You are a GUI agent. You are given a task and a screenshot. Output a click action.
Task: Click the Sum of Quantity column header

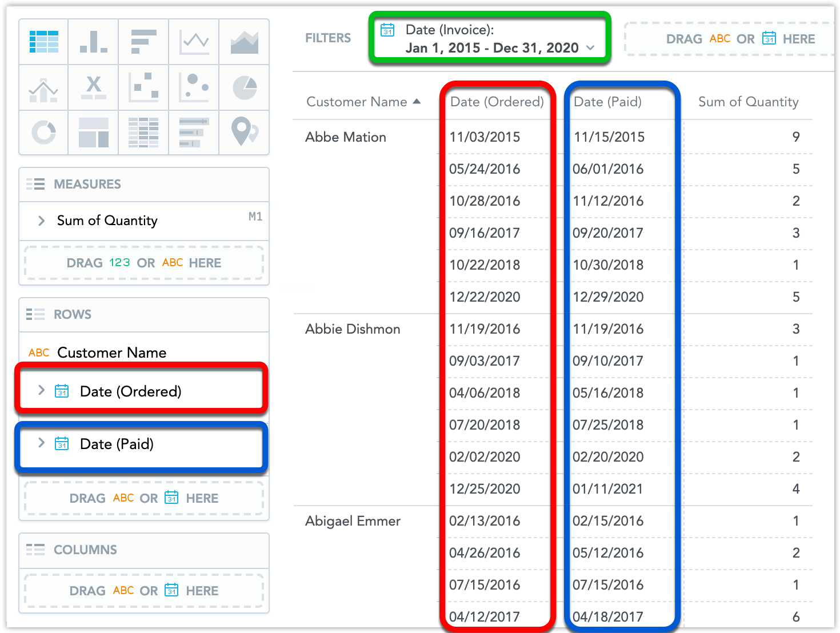tap(749, 102)
